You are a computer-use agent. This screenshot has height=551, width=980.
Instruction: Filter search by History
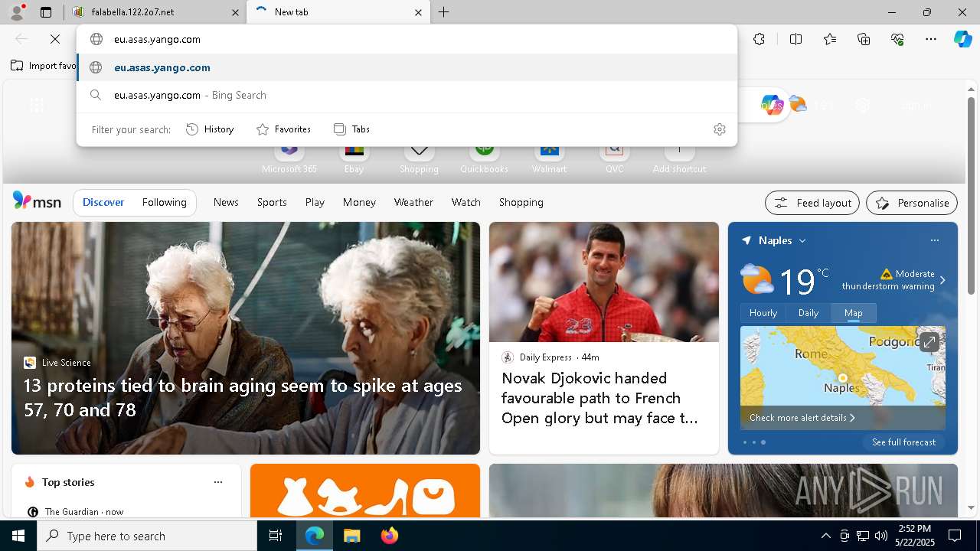210,129
